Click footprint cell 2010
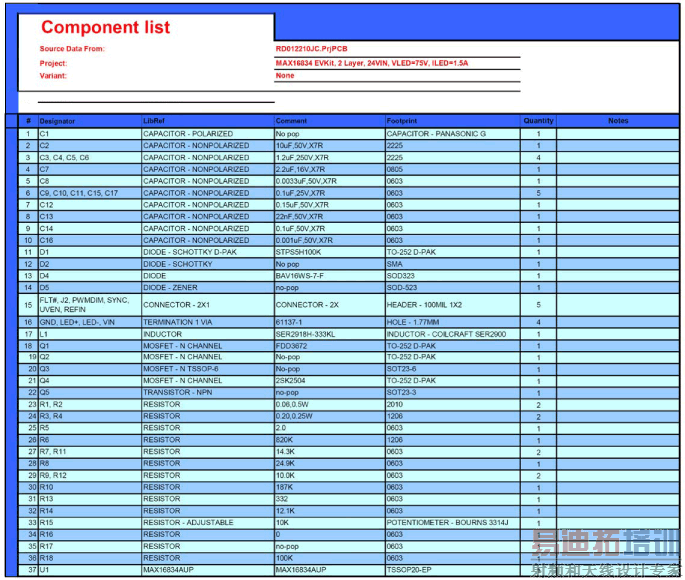This screenshot has height=580, width=685. click(x=453, y=404)
